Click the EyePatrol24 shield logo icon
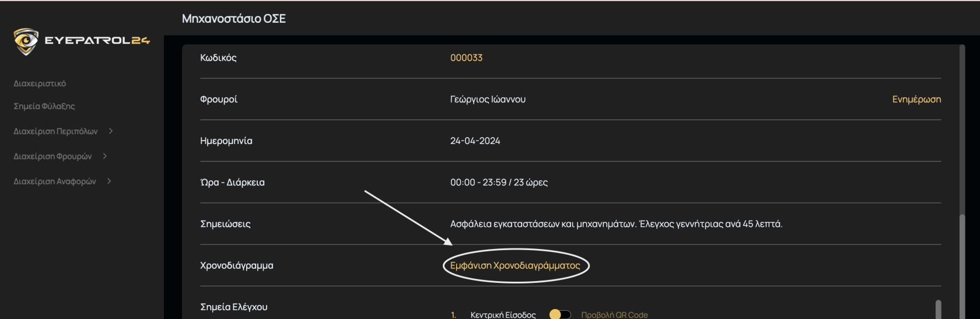 pos(26,41)
